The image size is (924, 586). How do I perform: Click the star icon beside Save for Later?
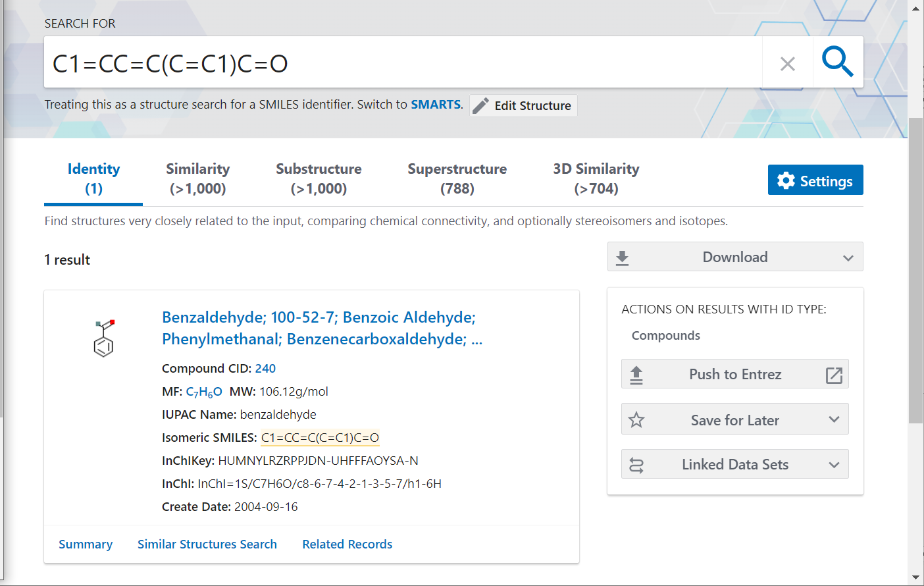[636, 420]
